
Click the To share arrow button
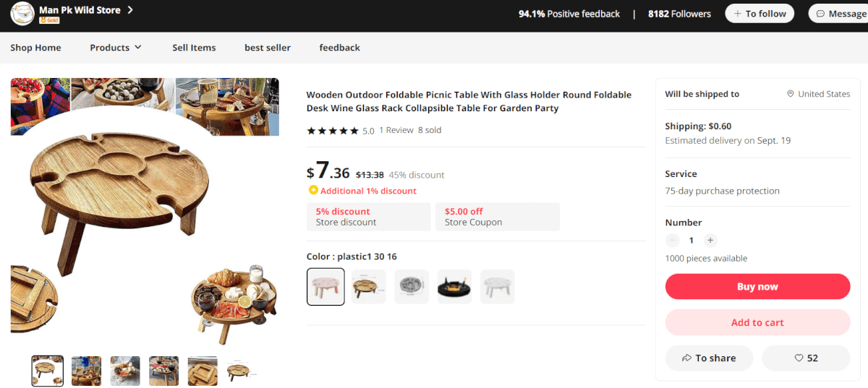pos(709,358)
